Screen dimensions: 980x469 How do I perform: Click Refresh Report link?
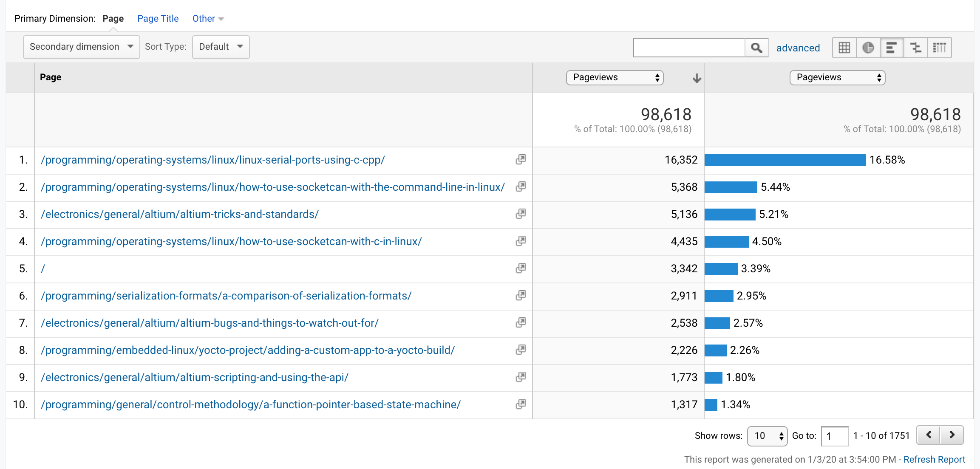[x=934, y=460]
